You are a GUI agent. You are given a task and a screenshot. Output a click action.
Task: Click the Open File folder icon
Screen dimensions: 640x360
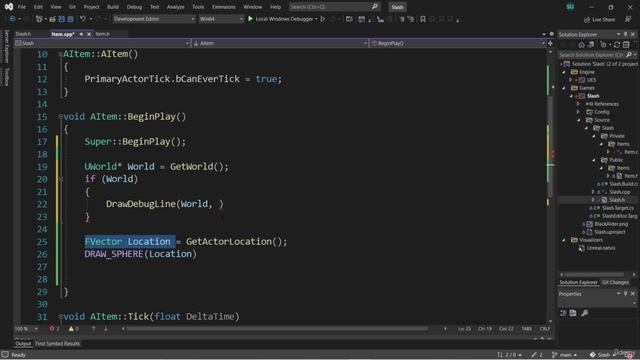pyautogui.click(x=53, y=19)
